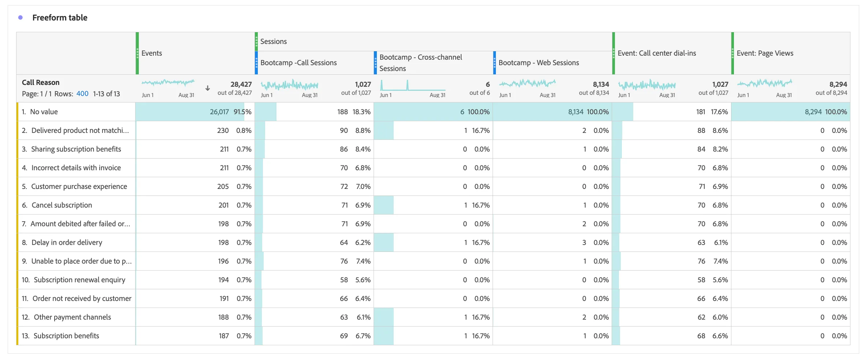Click the 8,294 Page Views cell for No value

point(791,112)
